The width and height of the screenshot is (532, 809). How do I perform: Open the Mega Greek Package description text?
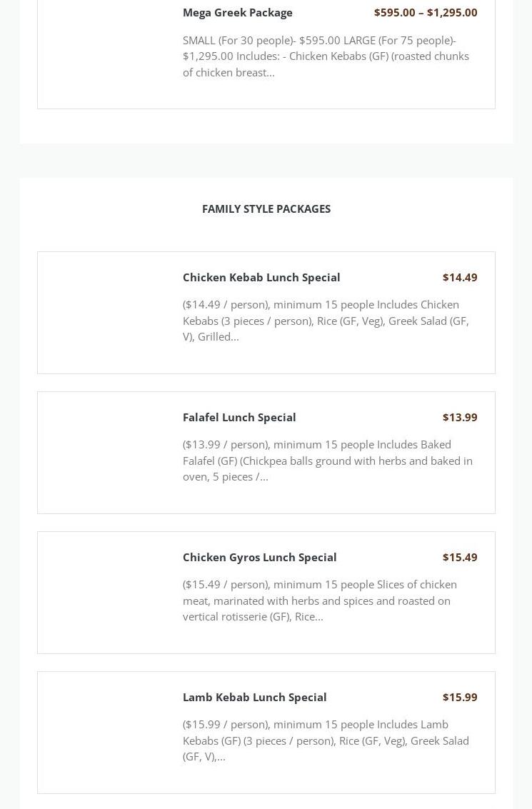[327, 56]
